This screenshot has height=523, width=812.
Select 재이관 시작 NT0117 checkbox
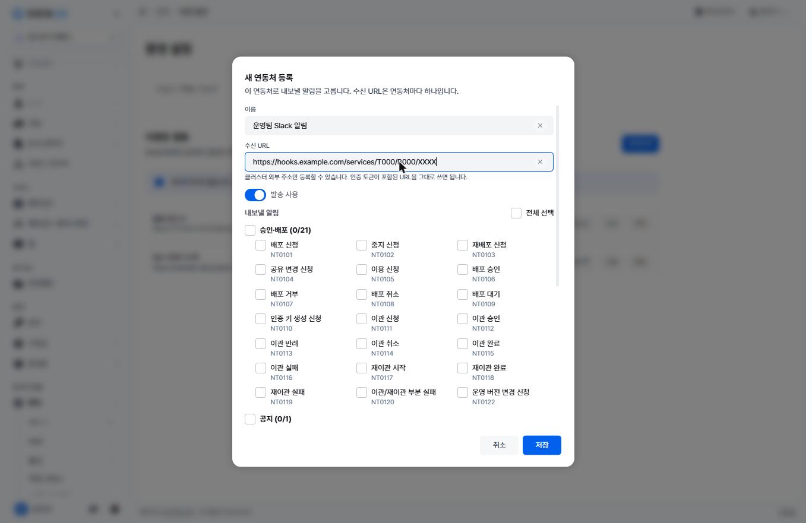tap(362, 368)
